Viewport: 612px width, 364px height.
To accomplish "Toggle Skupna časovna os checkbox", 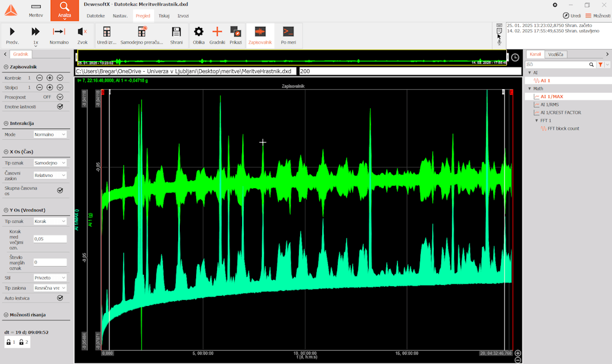I will tap(60, 191).
